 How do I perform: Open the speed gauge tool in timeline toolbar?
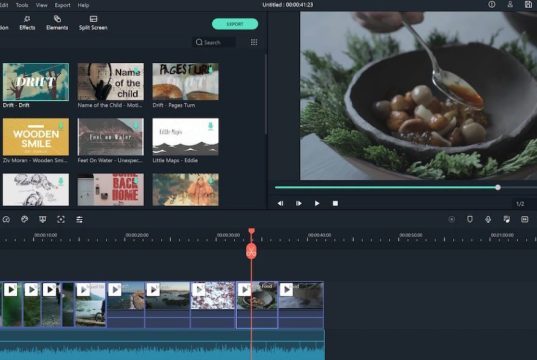[6, 220]
